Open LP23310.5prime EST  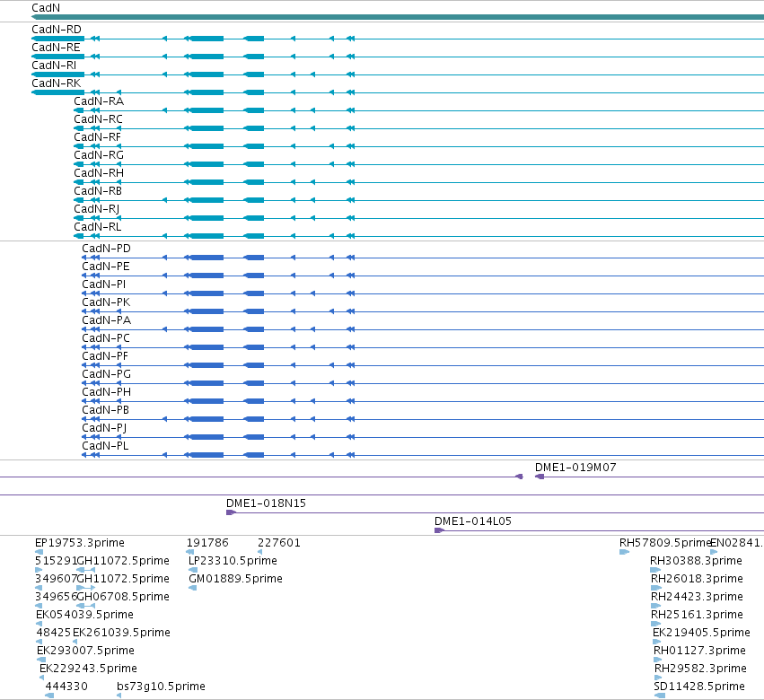tap(233, 562)
